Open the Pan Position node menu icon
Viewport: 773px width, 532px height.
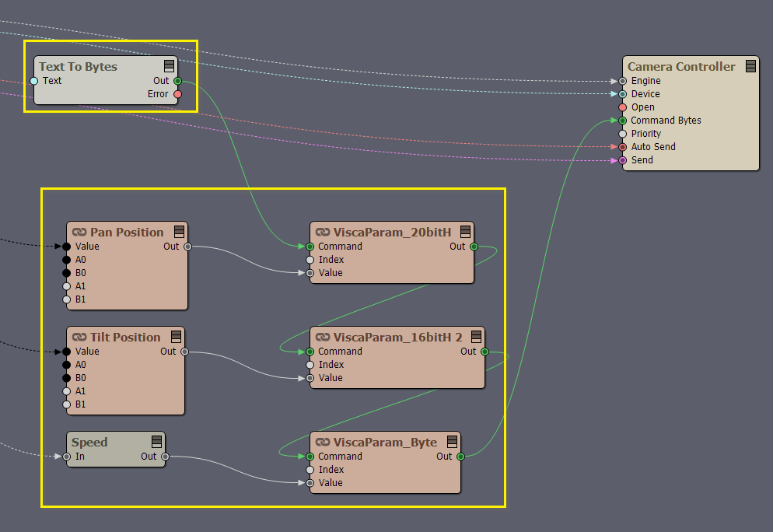click(x=180, y=232)
